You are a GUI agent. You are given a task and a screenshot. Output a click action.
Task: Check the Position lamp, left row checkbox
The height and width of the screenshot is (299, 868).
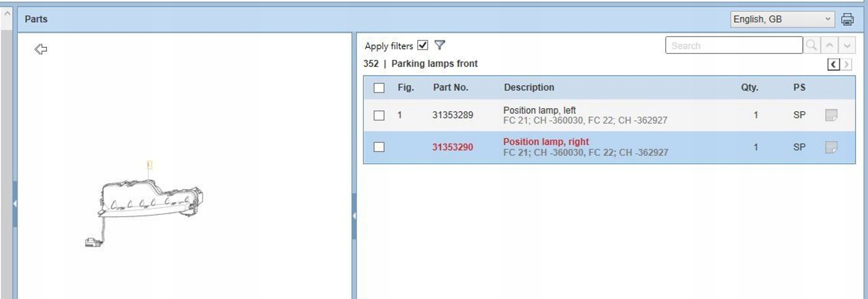[379, 115]
